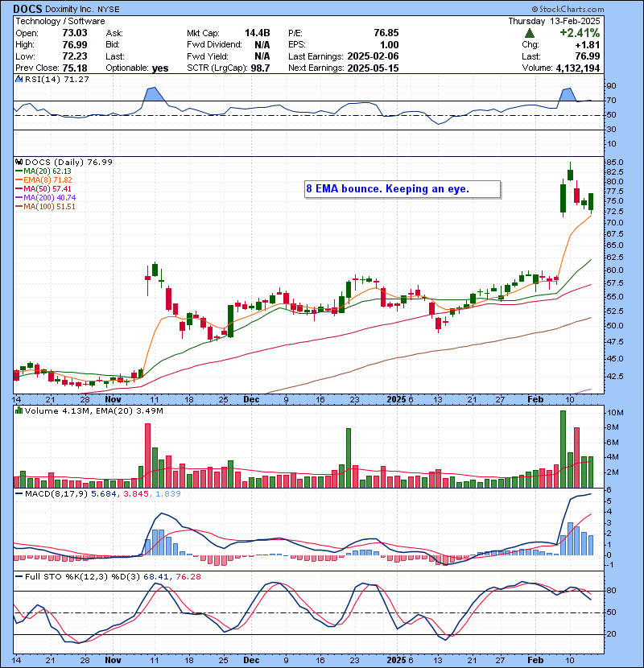Click the EPS value 1.00
The height and width of the screenshot is (668, 644).
[x=389, y=45]
